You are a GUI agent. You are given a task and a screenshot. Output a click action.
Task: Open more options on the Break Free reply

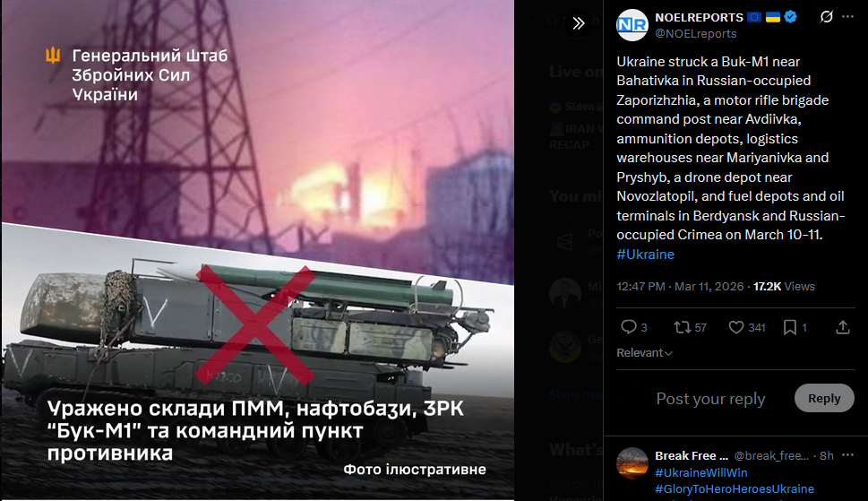point(847,455)
